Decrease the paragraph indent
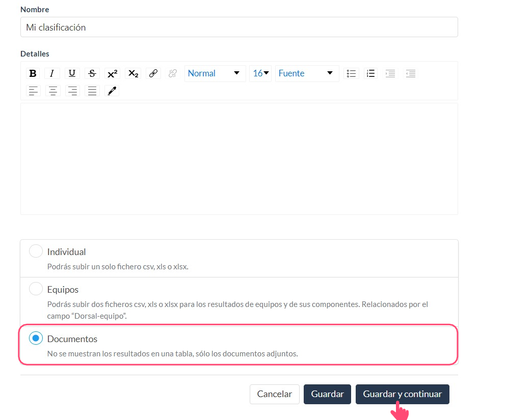Image resolution: width=505 pixels, height=420 pixels. click(411, 73)
